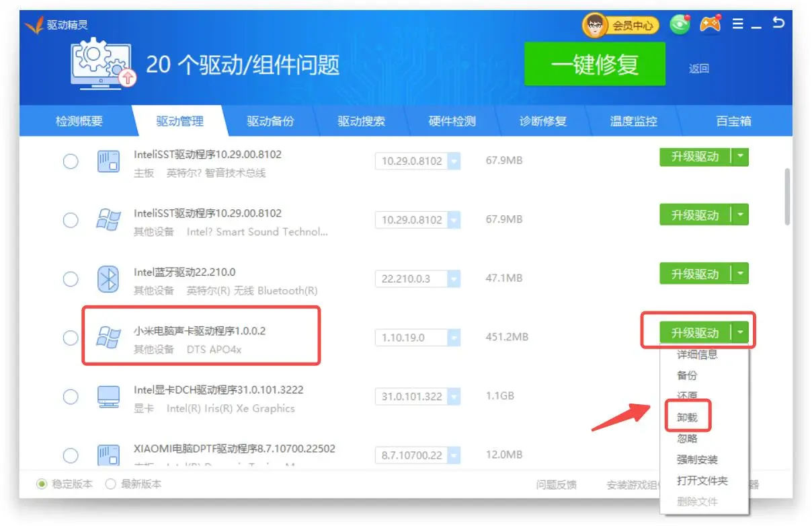Select the 稳定版本 radio option

[42, 484]
